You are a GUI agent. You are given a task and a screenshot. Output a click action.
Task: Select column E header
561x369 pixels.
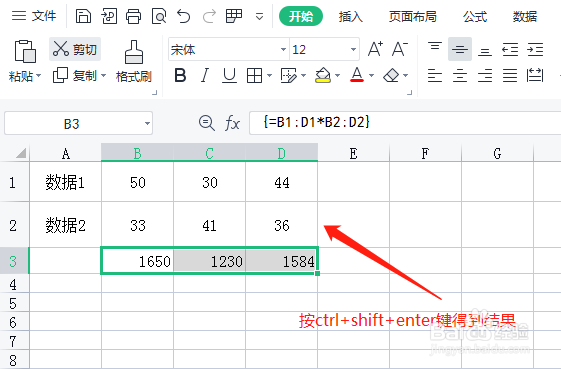[x=353, y=153]
